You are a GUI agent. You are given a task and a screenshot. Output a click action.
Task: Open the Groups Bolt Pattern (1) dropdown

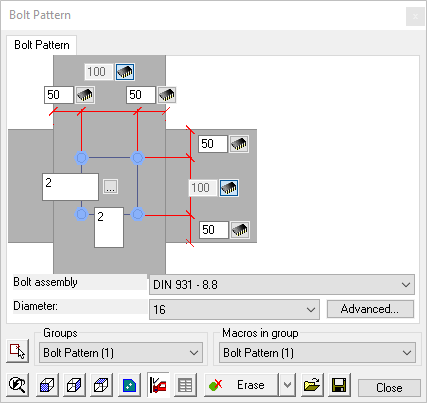pos(121,353)
